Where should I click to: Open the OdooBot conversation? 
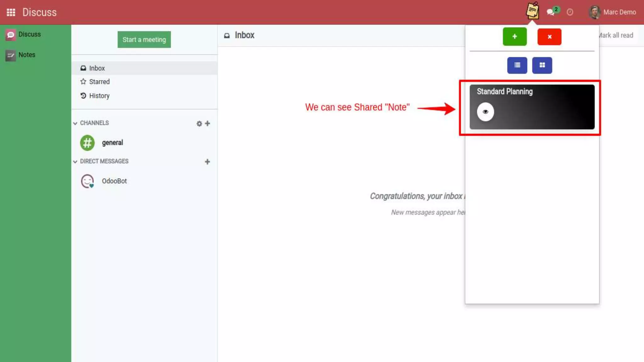click(x=114, y=181)
